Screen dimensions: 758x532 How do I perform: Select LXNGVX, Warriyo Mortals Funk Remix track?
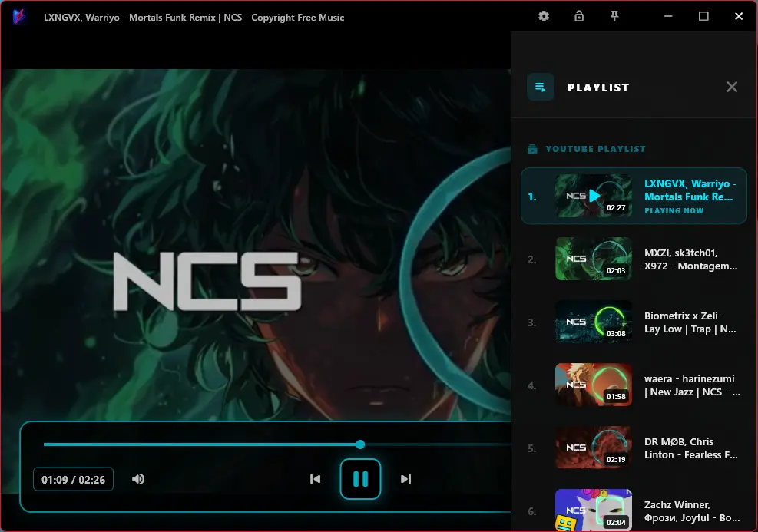(634, 196)
